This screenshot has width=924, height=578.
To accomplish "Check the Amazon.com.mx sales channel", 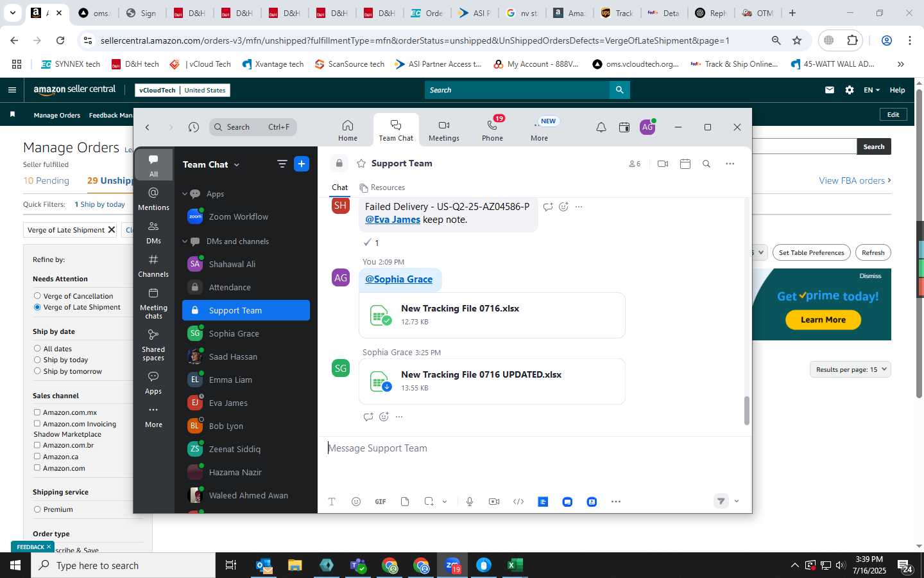I will click(x=37, y=412).
